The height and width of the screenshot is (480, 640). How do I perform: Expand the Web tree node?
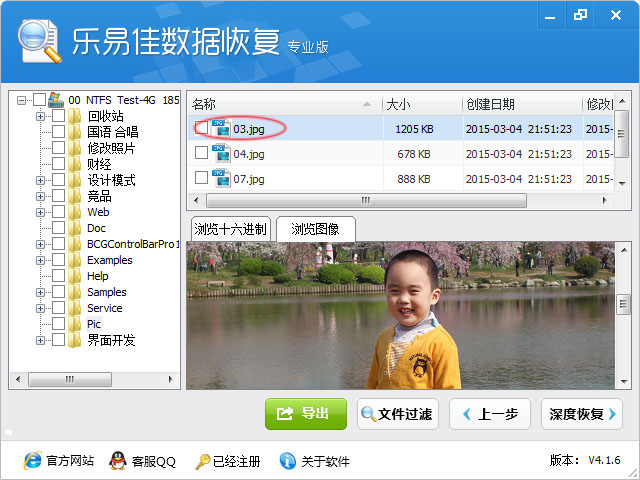(x=40, y=212)
